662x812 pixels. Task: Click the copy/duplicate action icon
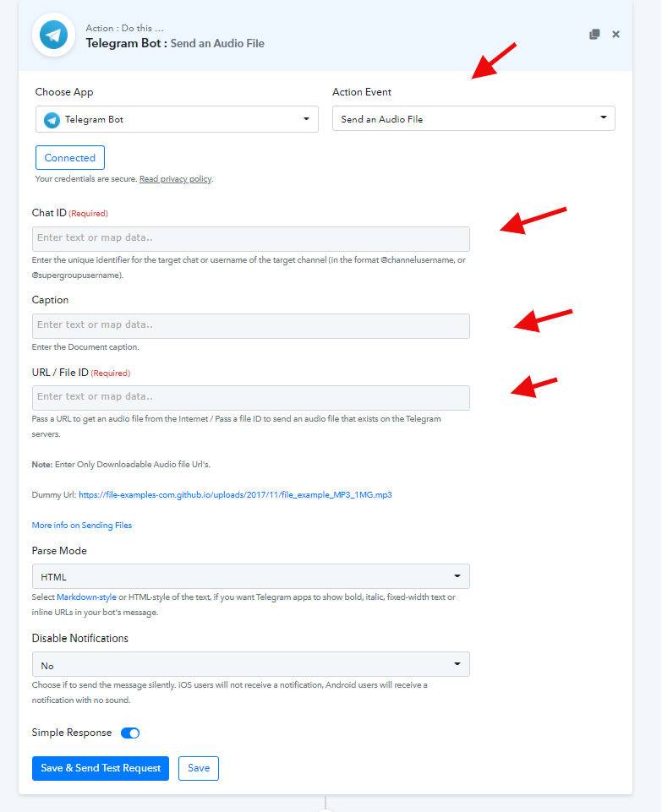pyautogui.click(x=594, y=34)
